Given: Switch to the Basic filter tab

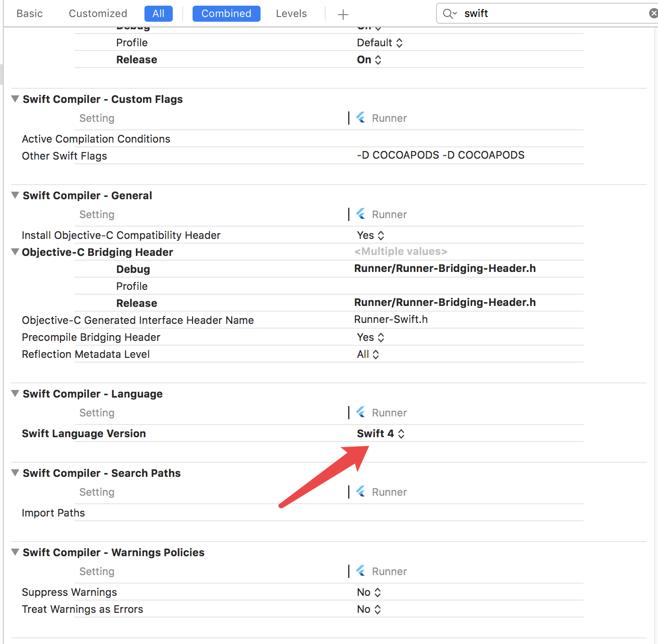Looking at the screenshot, I should click(x=29, y=14).
